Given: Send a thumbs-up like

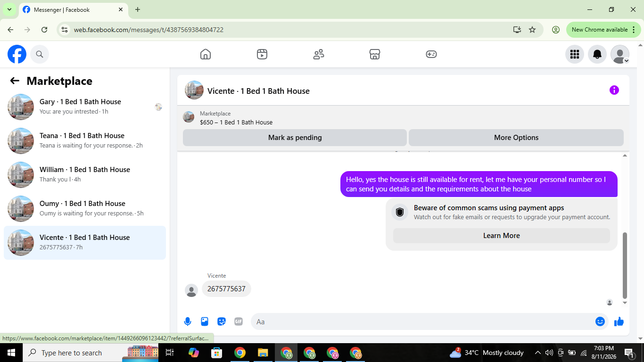Looking at the screenshot, I should tap(619, 321).
